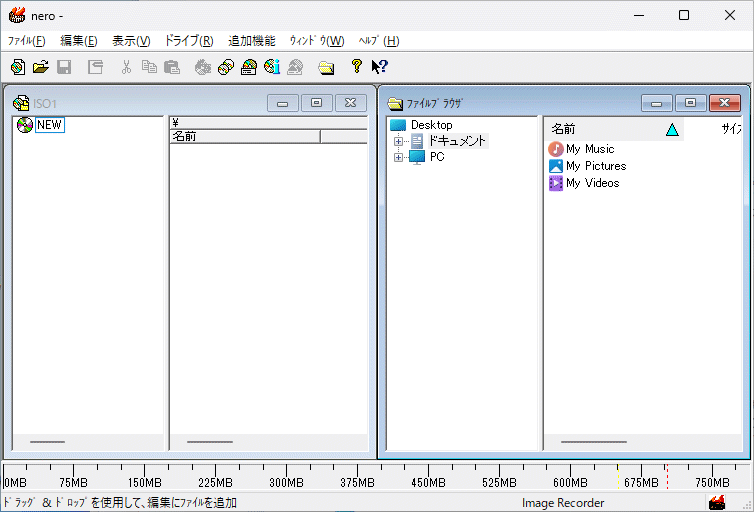Click the New Compilation toolbar icon
Viewport: 754px width, 512px height.
pos(17,67)
